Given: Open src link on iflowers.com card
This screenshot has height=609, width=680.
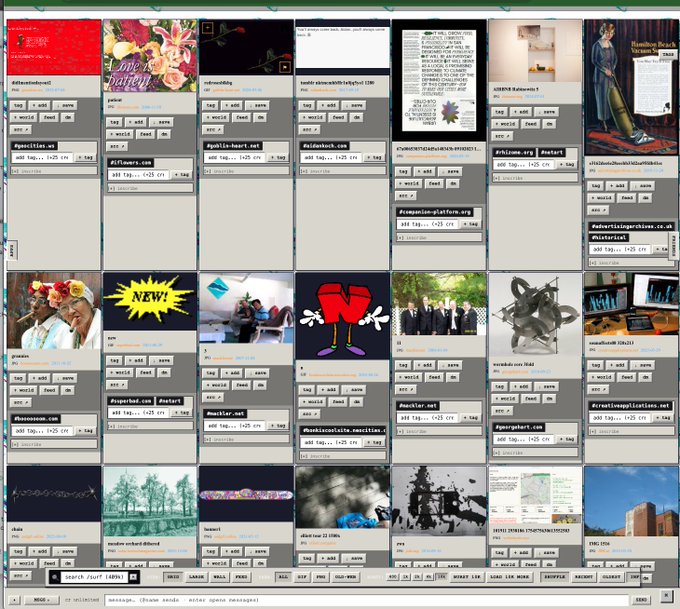Looking at the screenshot, I should coord(116,146).
